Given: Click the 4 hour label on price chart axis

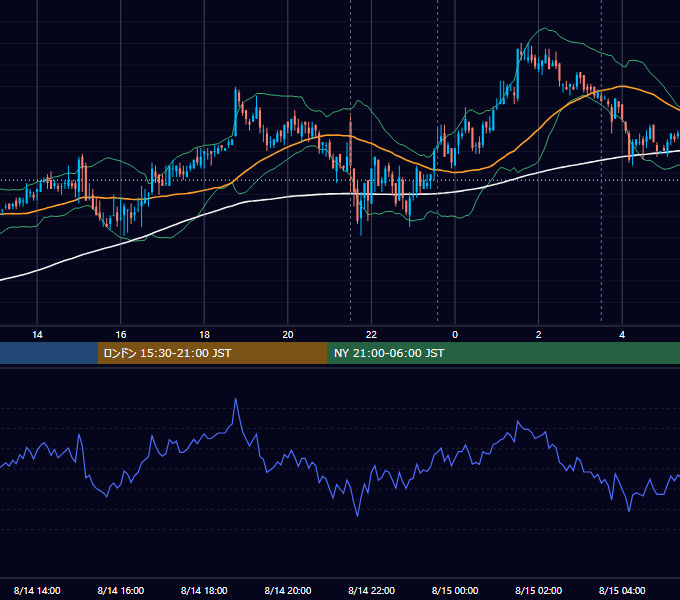Looking at the screenshot, I should click(622, 335).
